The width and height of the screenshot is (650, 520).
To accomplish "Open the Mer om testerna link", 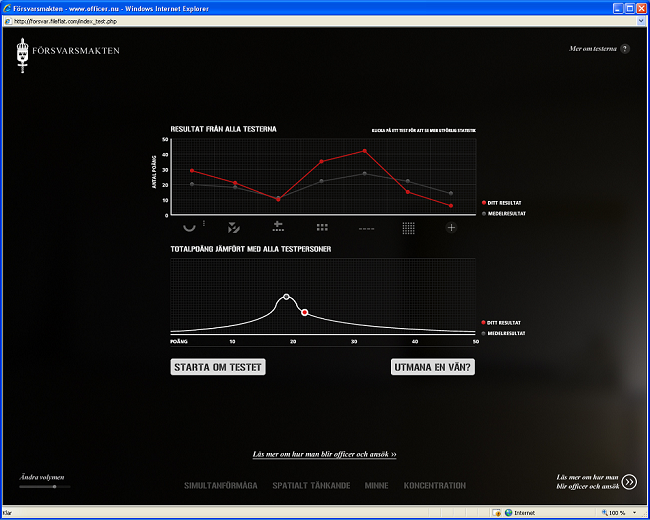I will coord(593,48).
